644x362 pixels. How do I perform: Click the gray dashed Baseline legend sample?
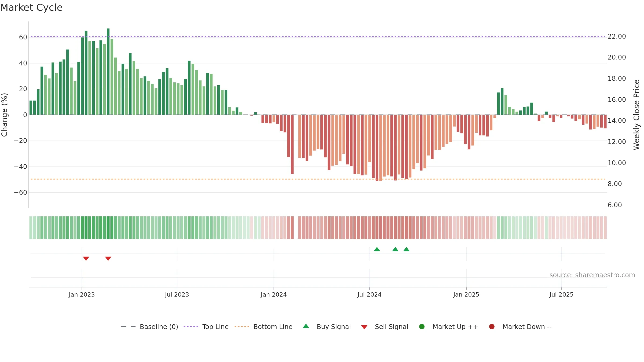pos(128,327)
